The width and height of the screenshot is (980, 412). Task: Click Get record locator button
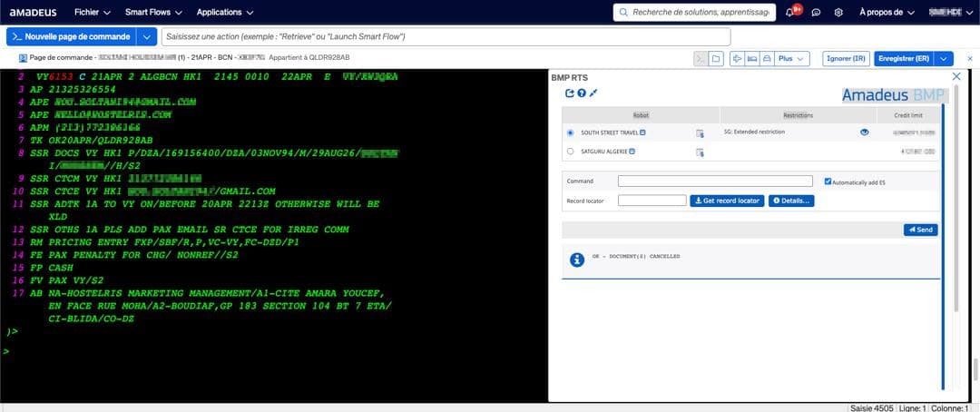(727, 201)
